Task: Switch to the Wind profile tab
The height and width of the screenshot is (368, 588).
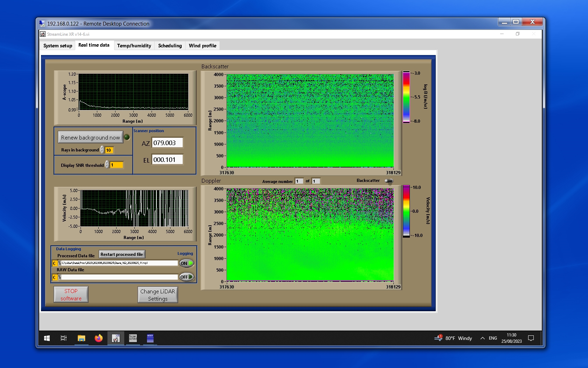Action: click(x=202, y=46)
